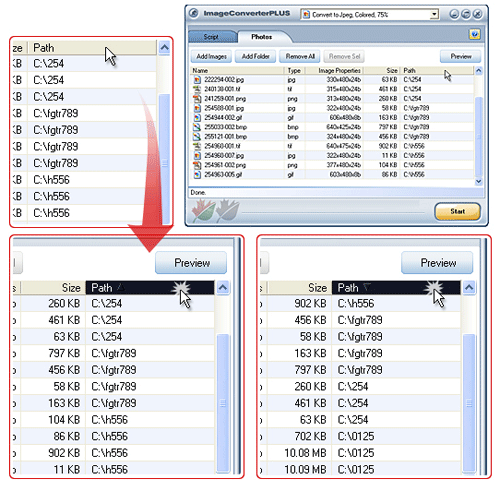Select the jpg file icon for 222294-002.jpg
This screenshot has width=500, height=491.
click(197, 80)
